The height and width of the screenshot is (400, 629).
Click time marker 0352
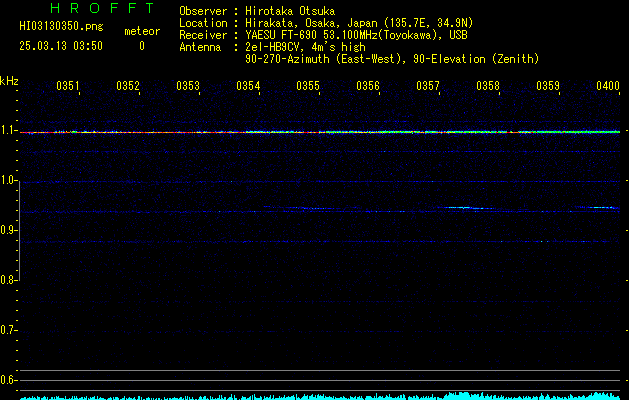pyautogui.click(x=128, y=85)
